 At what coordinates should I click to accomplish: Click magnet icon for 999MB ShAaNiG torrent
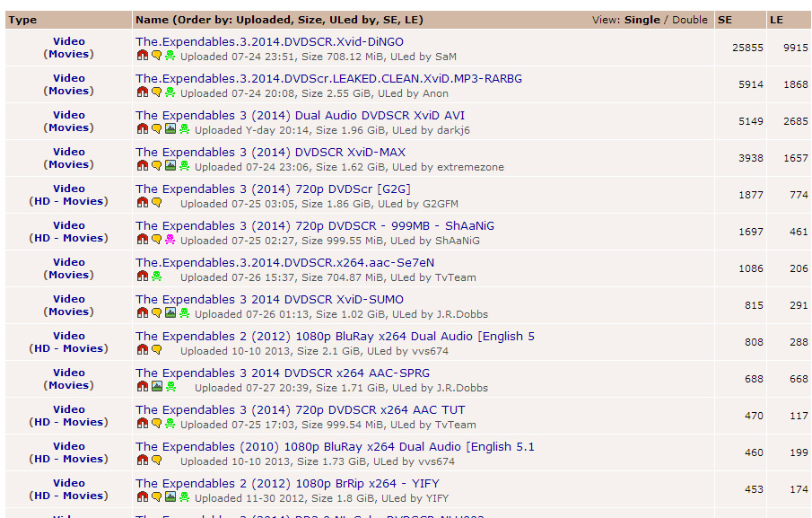(143, 240)
